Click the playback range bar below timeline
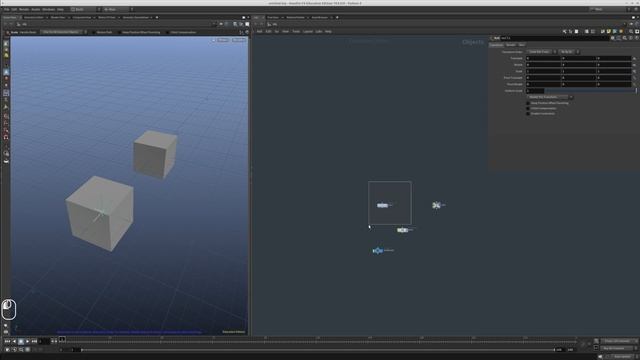640x360 pixels. [318, 350]
